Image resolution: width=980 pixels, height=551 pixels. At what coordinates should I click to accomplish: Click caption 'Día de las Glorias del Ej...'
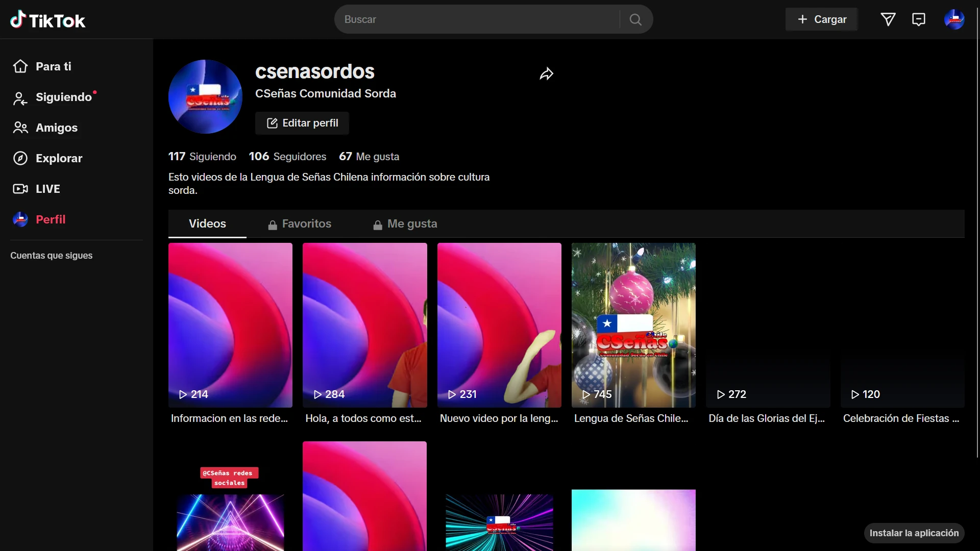click(x=767, y=418)
